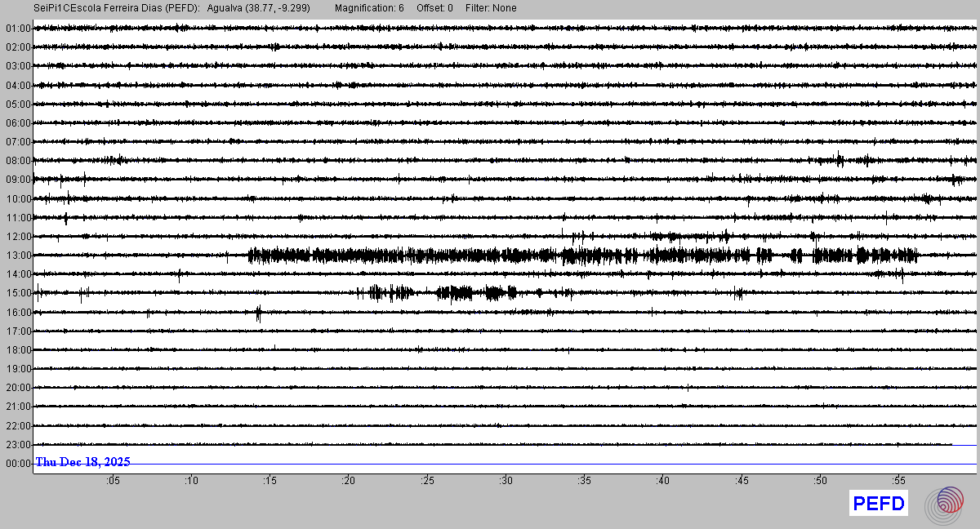Click the 01:00 hour row label

pos(17,29)
